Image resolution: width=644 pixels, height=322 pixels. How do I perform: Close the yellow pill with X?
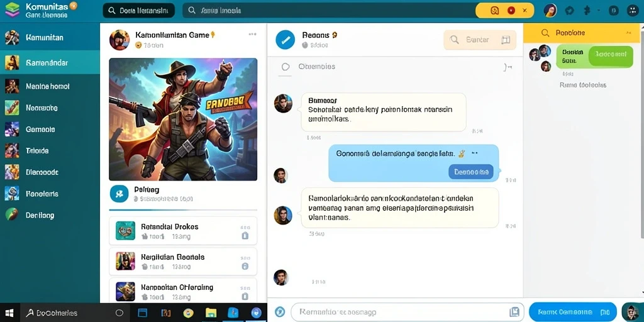(525, 11)
